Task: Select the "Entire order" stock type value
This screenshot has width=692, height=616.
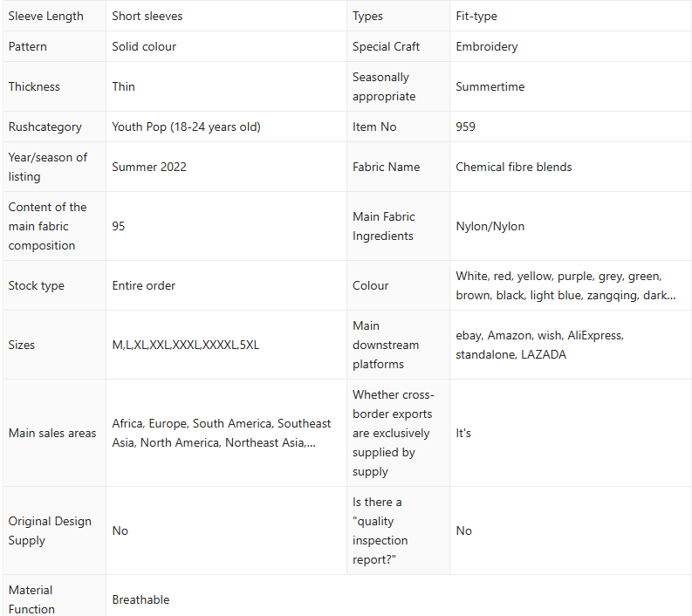Action: click(x=144, y=285)
